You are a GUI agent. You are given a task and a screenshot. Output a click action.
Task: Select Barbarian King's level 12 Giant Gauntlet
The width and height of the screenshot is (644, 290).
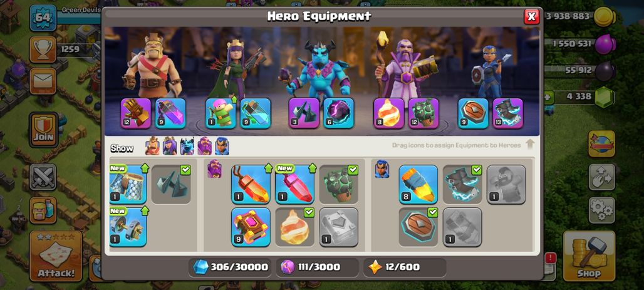pyautogui.click(x=136, y=113)
